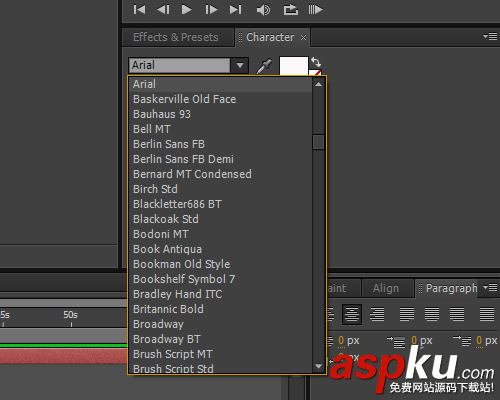Select Britannic Bold font

pyautogui.click(x=220, y=309)
